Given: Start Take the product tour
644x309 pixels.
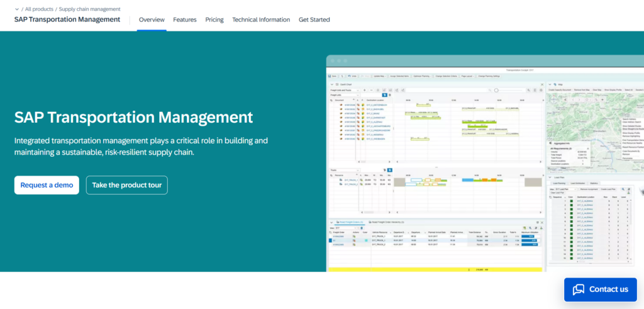Looking at the screenshot, I should [x=127, y=185].
